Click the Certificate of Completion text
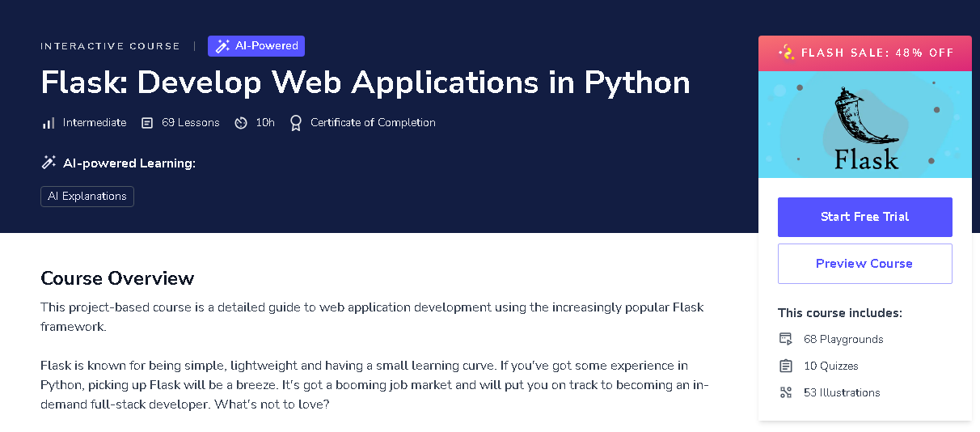The height and width of the screenshot is (432, 980). (x=373, y=123)
